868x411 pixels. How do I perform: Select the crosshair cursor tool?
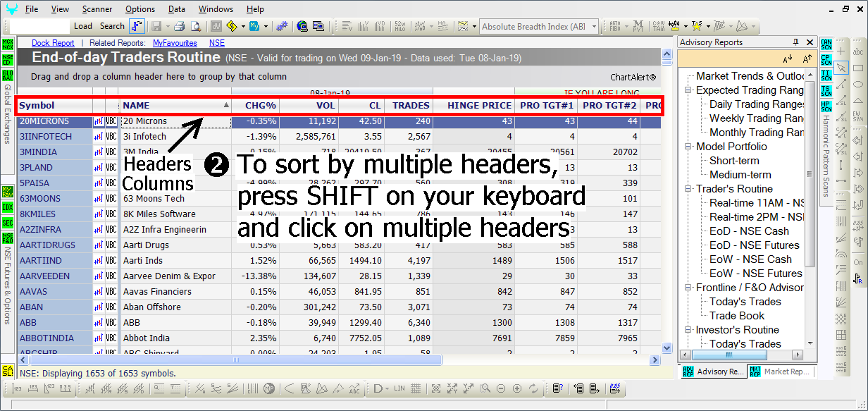tap(841, 51)
